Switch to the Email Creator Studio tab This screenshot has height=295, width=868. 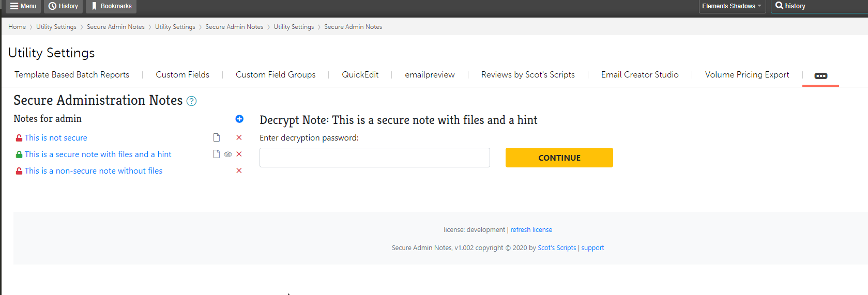click(x=639, y=75)
